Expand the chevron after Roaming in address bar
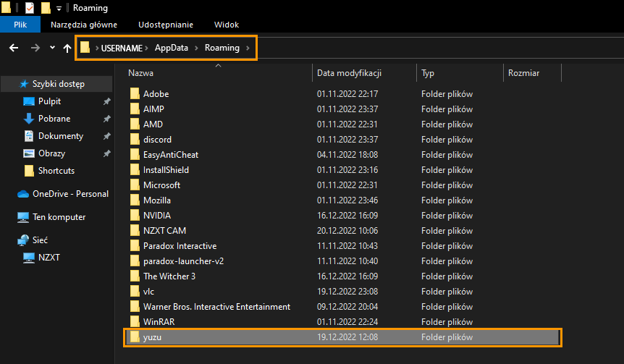This screenshot has width=624, height=364. (x=248, y=48)
